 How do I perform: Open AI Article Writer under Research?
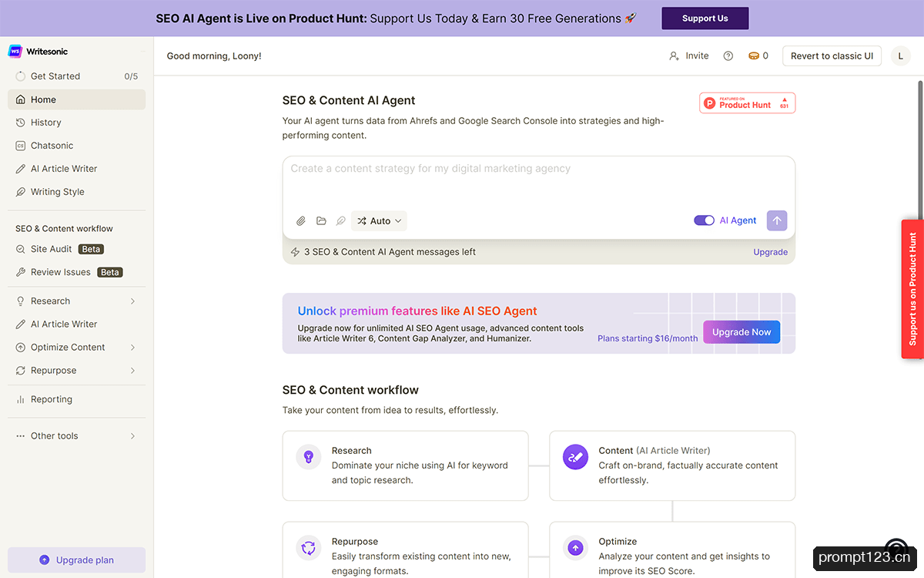76,324
